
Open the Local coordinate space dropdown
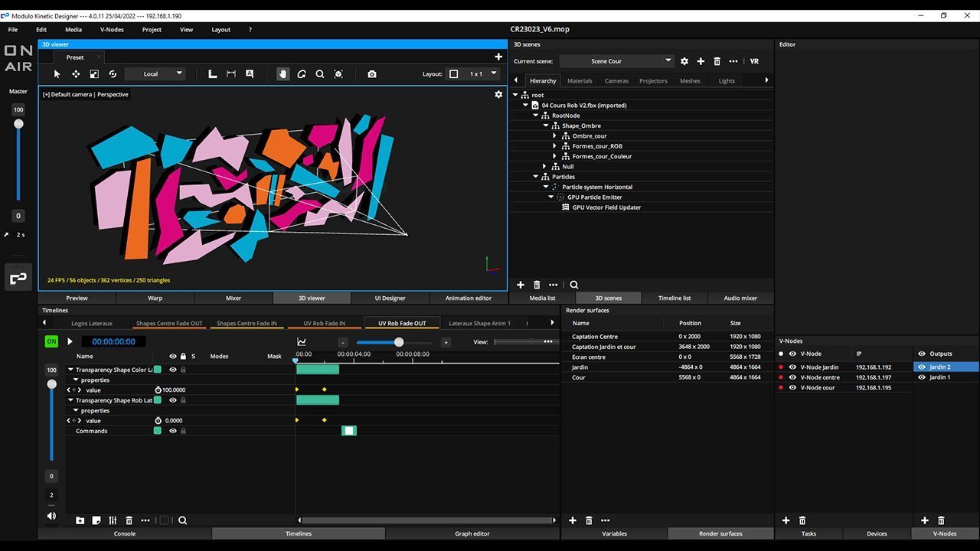pyautogui.click(x=155, y=74)
